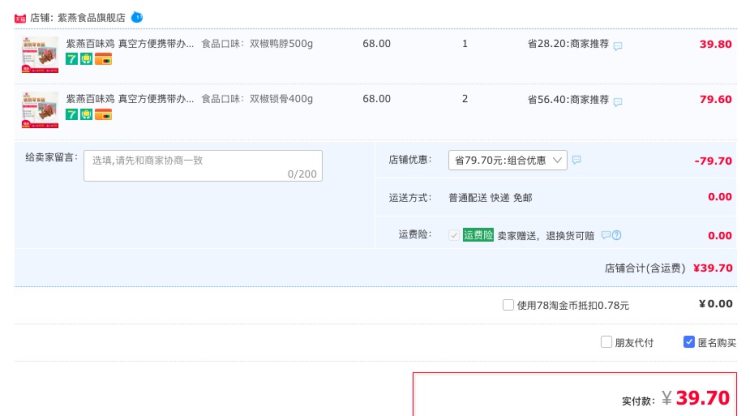Click 食品口味: 双椒鸭脖500g flavor text
The width and height of the screenshot is (750, 416).
coord(257,44)
